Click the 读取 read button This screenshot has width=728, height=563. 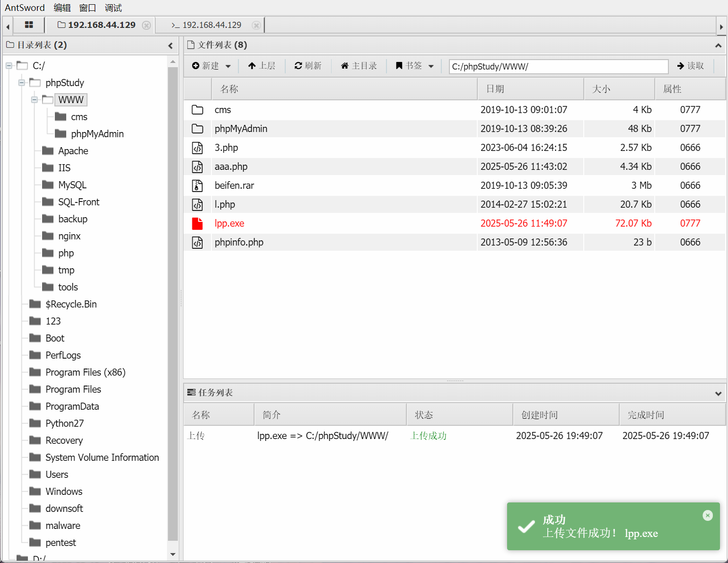coord(691,66)
